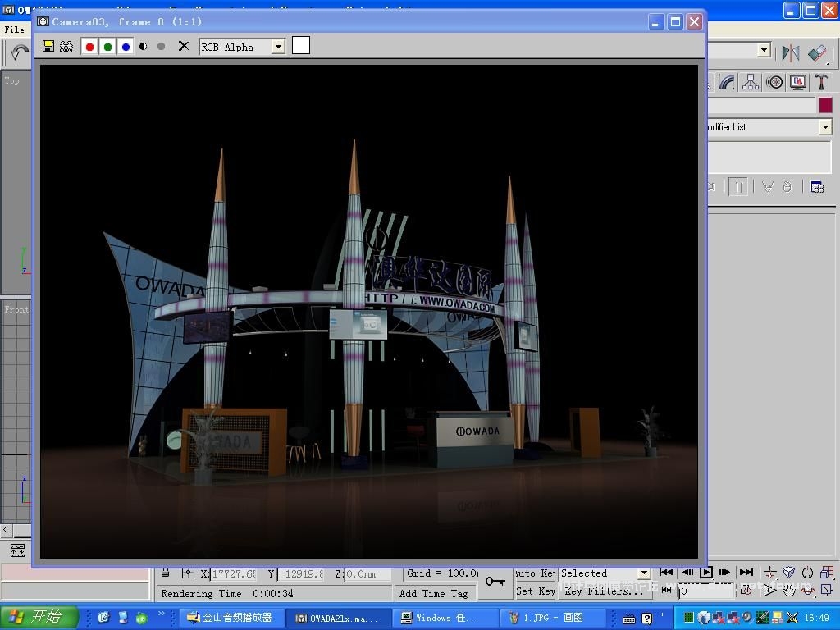Go to end of animation
This screenshot has width=840, height=630.
[x=746, y=572]
